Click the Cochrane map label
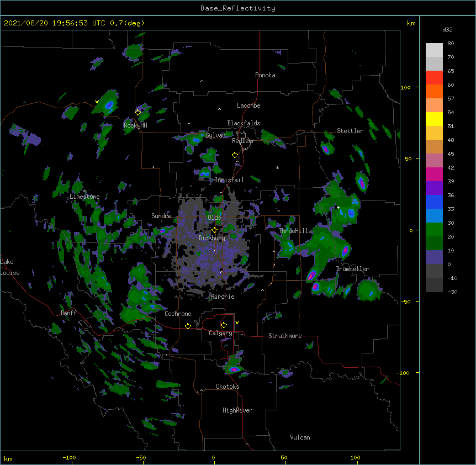 coord(178,314)
